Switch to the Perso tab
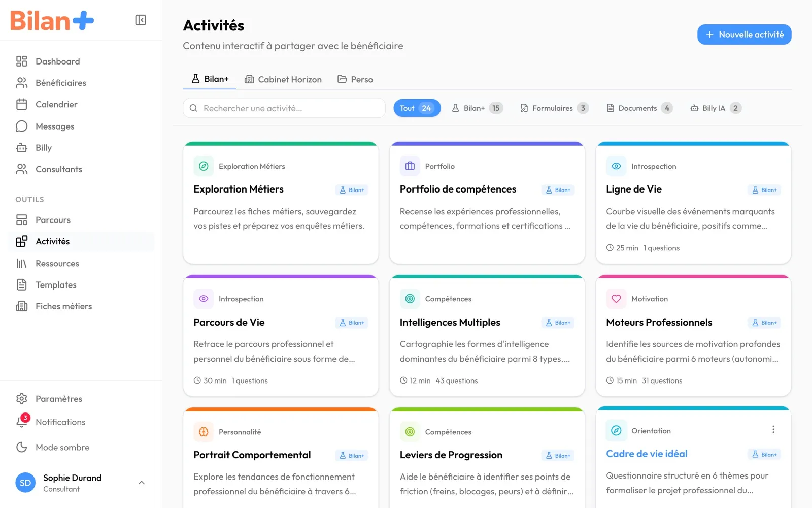Viewport: 812px width, 508px height. 355,79
